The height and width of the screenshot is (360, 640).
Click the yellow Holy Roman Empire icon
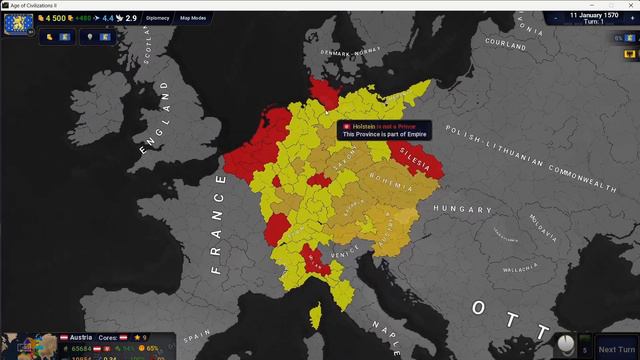[630, 54]
